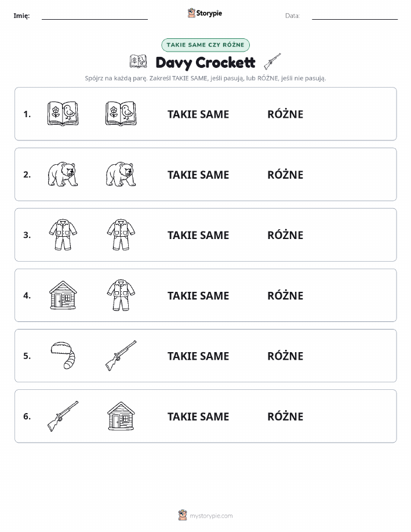
Task: Choose RÓŻNE for row 6
Action: click(x=285, y=417)
